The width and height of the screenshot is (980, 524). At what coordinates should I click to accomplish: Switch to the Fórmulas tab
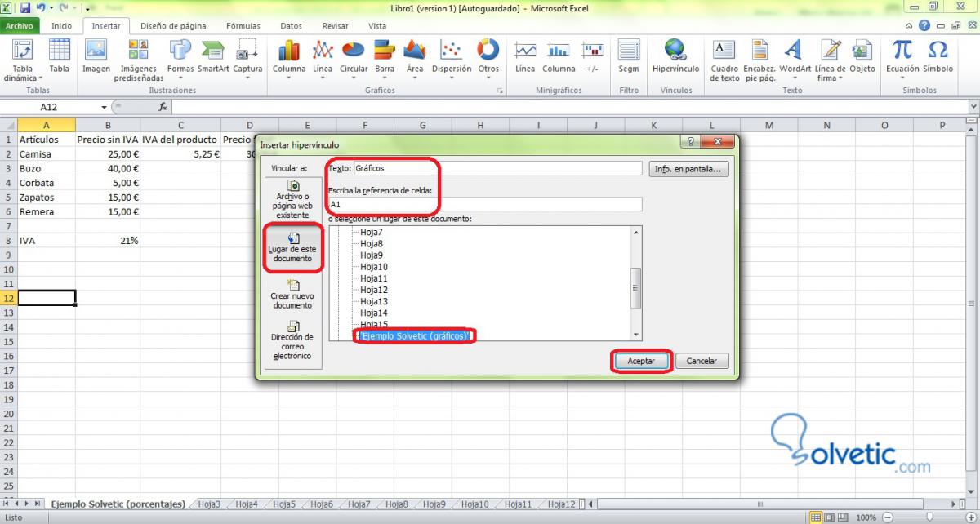tap(243, 26)
